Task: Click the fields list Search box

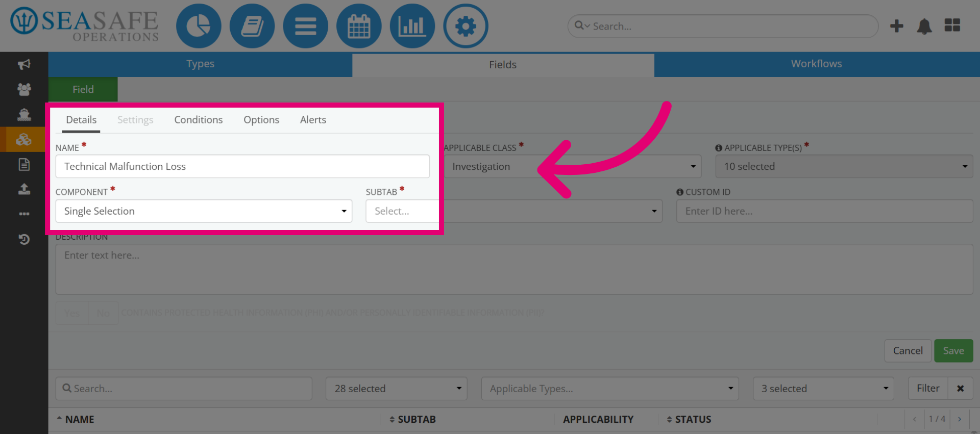Action: tap(184, 389)
